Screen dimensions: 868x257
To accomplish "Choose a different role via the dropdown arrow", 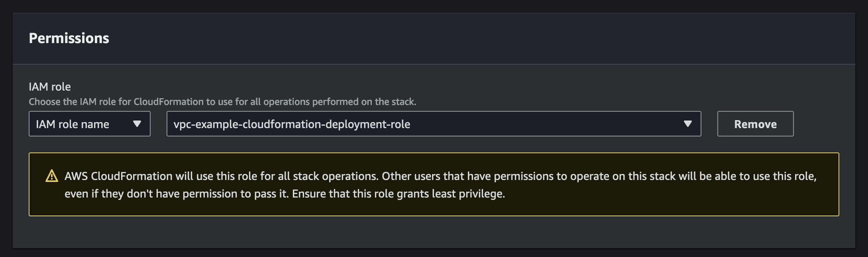I will (687, 124).
